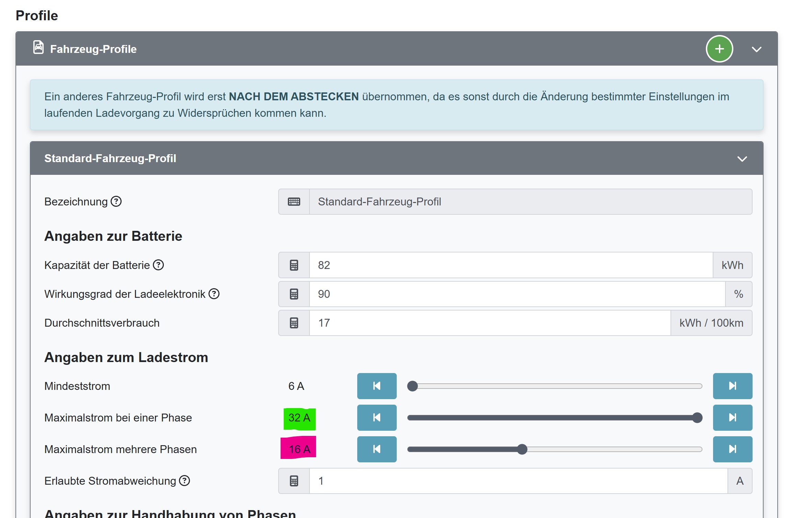Click the Kapazität der Batterie input field
The image size is (812, 518).
point(510,265)
